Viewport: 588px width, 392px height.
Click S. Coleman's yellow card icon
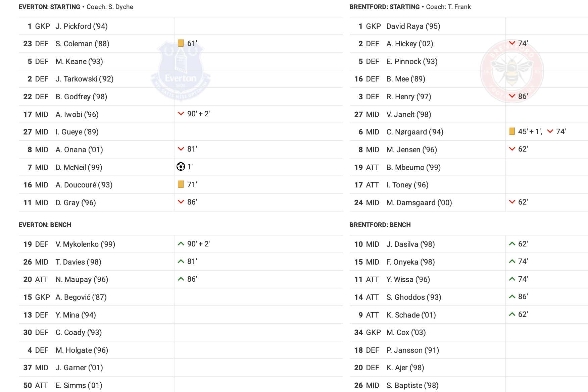tap(181, 43)
